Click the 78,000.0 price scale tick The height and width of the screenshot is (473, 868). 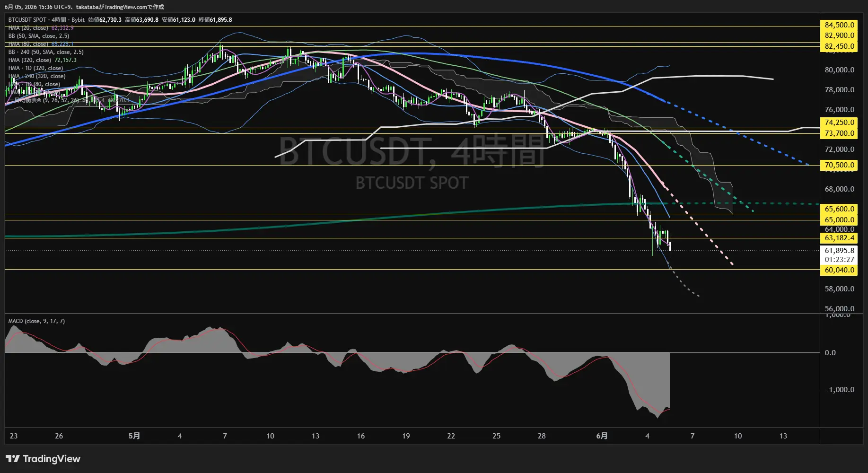click(840, 90)
